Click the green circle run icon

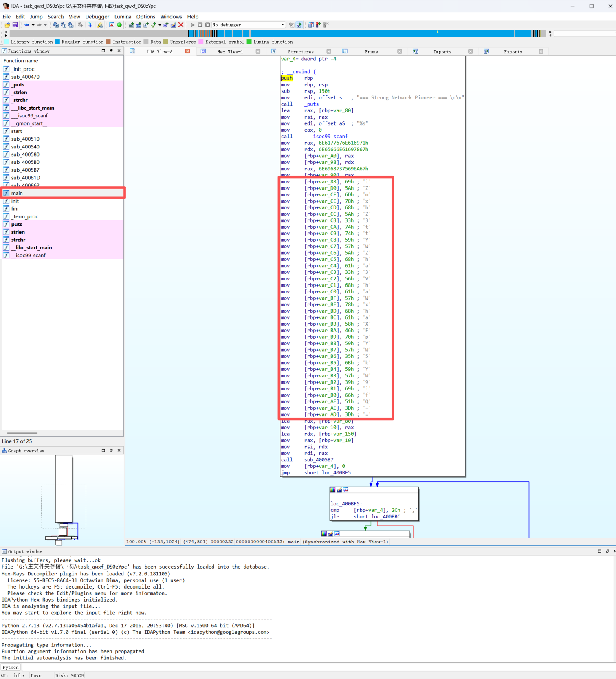click(119, 25)
